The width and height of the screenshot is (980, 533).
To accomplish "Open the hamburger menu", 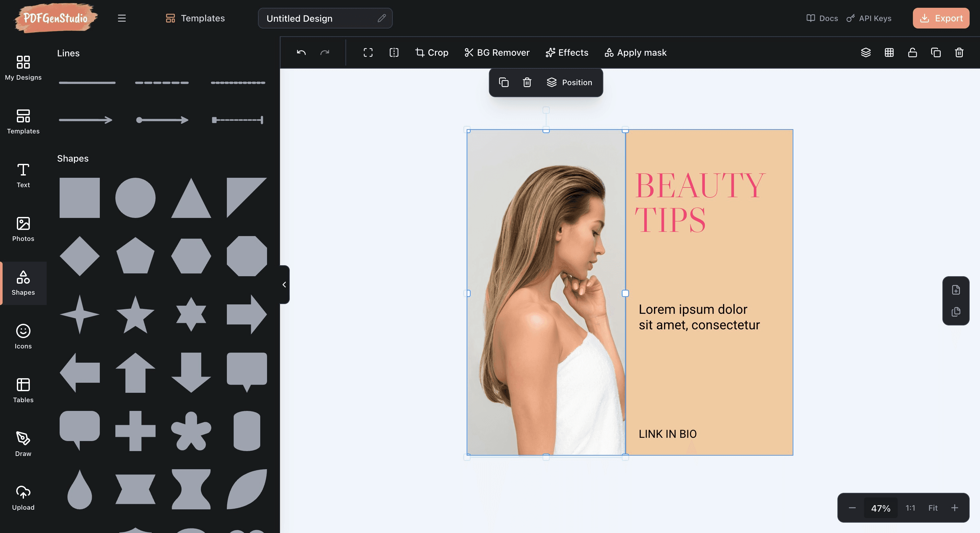I will coord(122,18).
